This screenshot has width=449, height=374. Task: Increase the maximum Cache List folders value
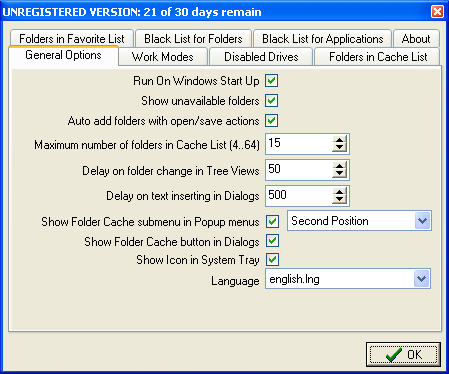(340, 140)
